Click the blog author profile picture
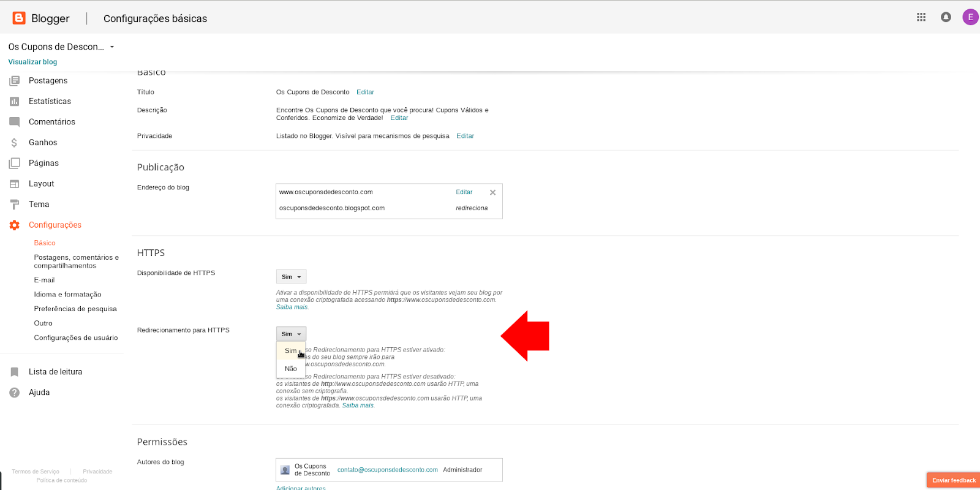This screenshot has height=490, width=980. coord(285,470)
